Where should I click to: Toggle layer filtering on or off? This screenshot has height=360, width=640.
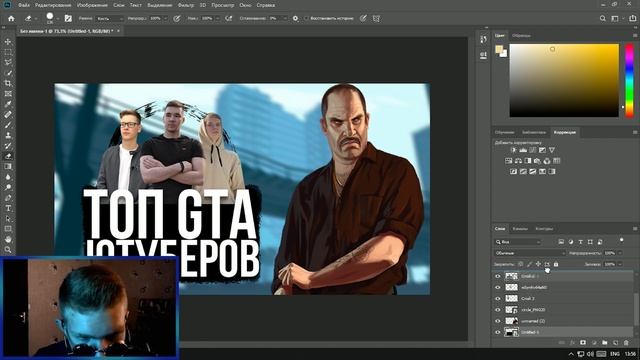click(621, 240)
